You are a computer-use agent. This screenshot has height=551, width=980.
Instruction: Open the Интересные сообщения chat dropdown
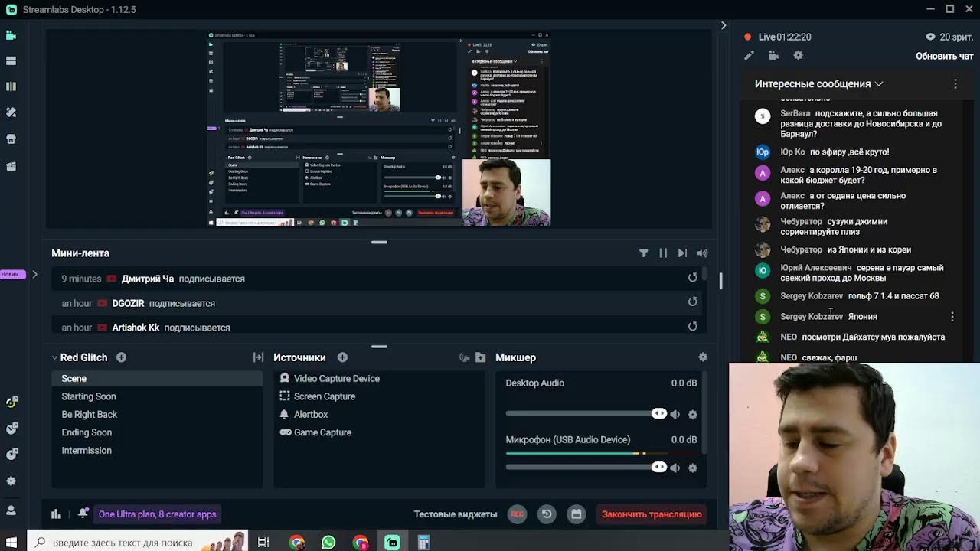click(819, 83)
